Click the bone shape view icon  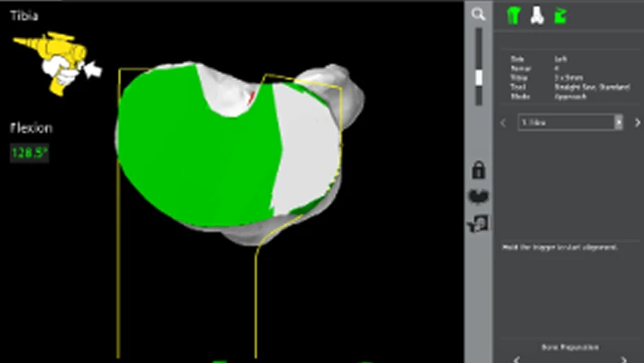coord(478,196)
